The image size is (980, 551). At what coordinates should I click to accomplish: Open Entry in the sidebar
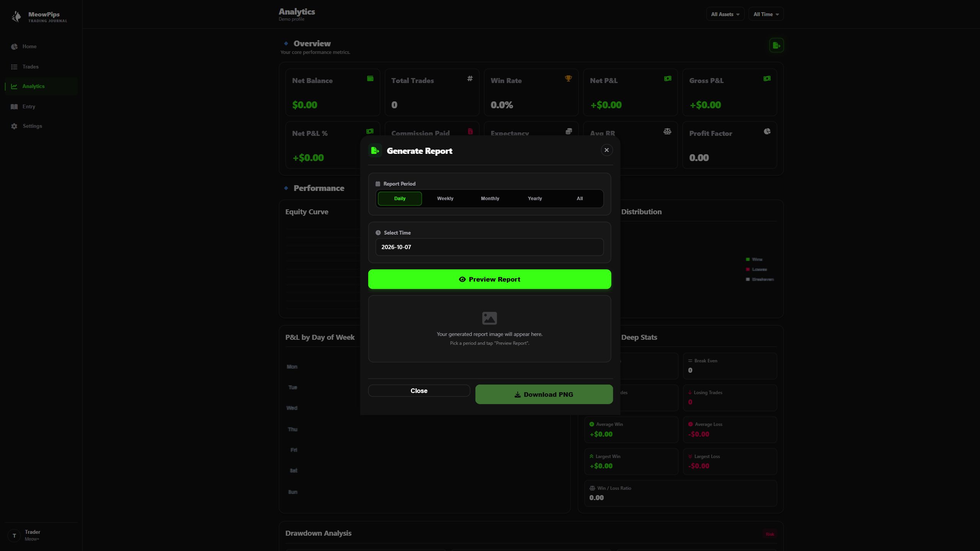(41, 106)
